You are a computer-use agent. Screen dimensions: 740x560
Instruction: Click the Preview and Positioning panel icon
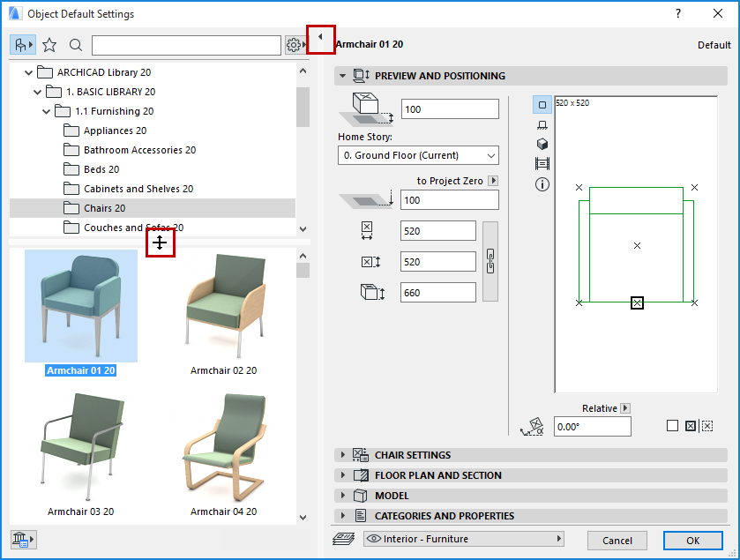(362, 76)
